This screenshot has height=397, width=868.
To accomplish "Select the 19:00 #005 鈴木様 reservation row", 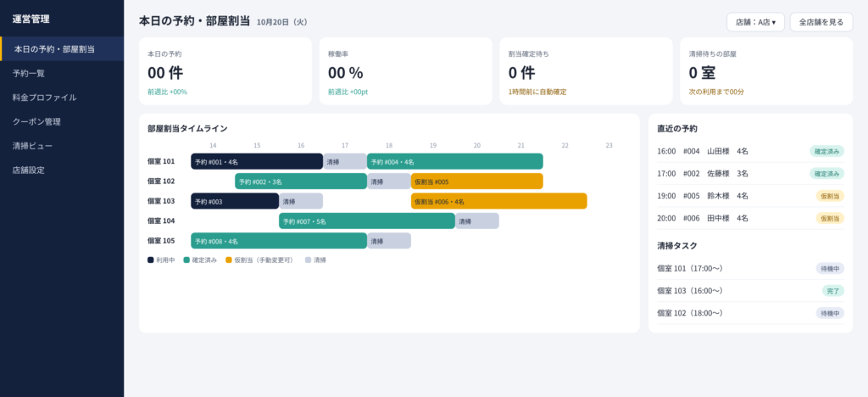I will tap(751, 195).
